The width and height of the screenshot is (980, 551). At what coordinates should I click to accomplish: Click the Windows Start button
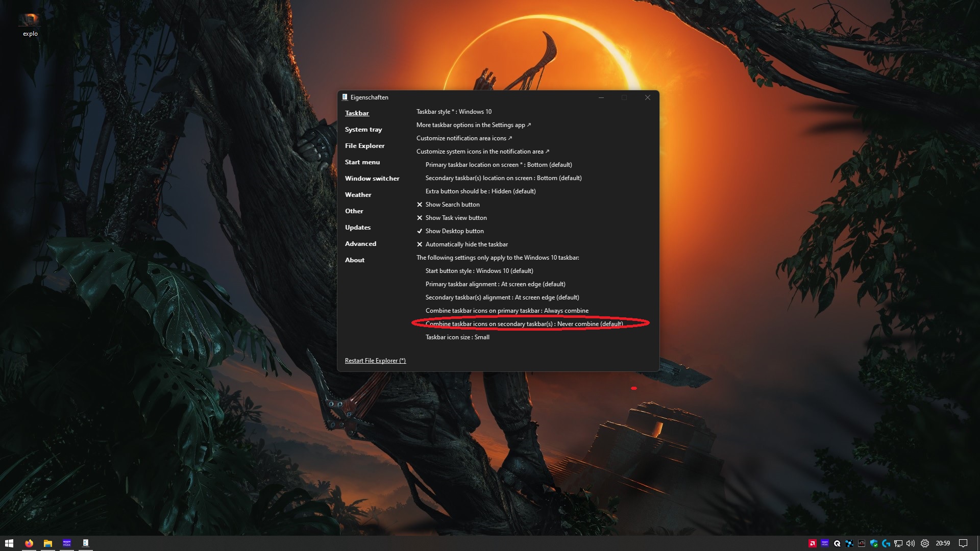coord(9,543)
